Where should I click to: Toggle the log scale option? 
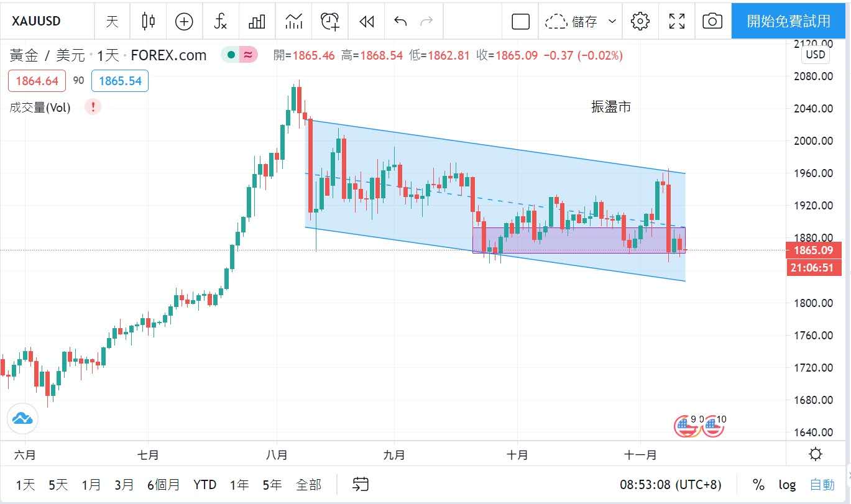click(x=787, y=485)
